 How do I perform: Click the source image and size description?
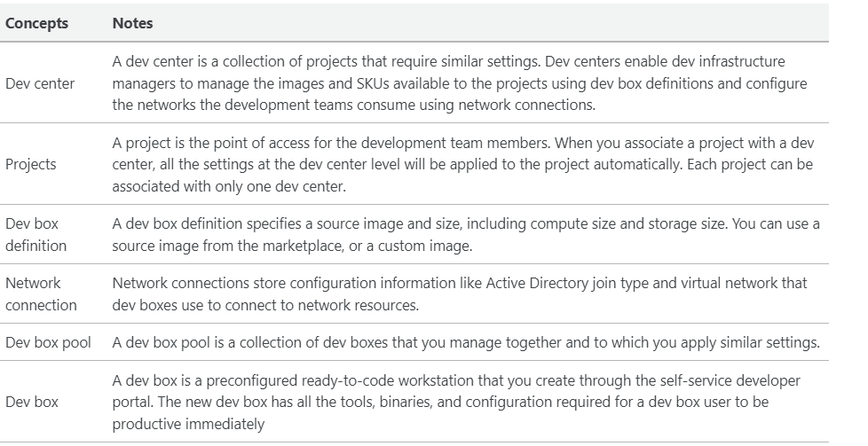tap(466, 235)
